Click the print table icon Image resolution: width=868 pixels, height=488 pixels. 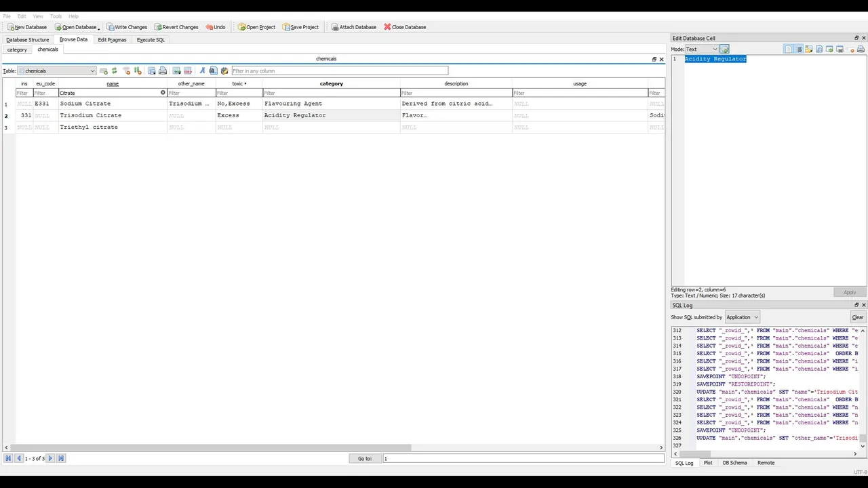(163, 70)
